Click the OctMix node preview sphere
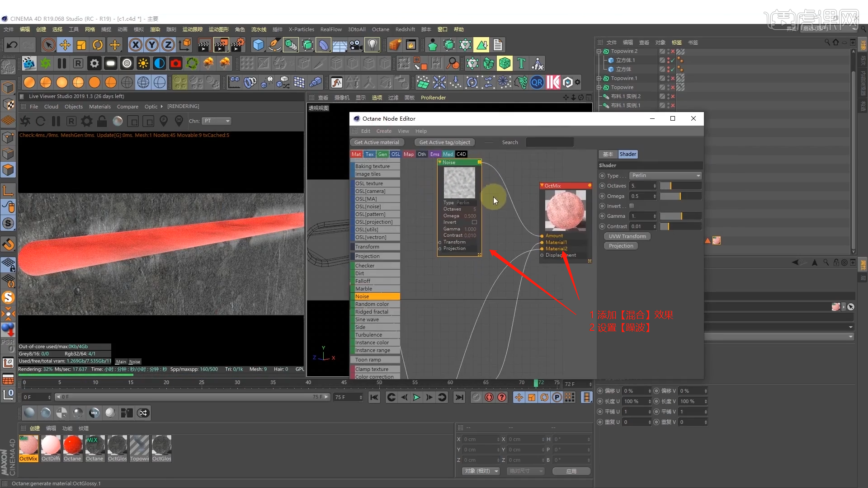This screenshot has width=868, height=488. tap(565, 210)
